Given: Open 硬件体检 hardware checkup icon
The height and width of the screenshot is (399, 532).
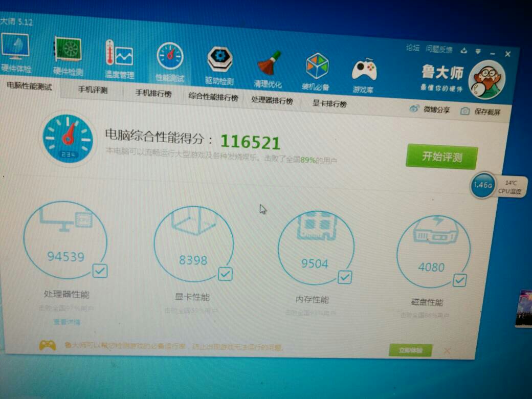Looking at the screenshot, I should pos(15,47).
